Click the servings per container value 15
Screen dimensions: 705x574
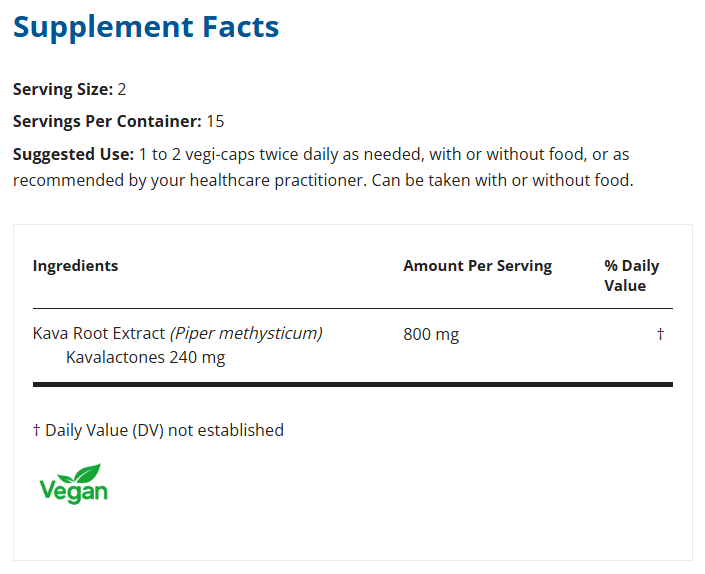click(x=215, y=121)
